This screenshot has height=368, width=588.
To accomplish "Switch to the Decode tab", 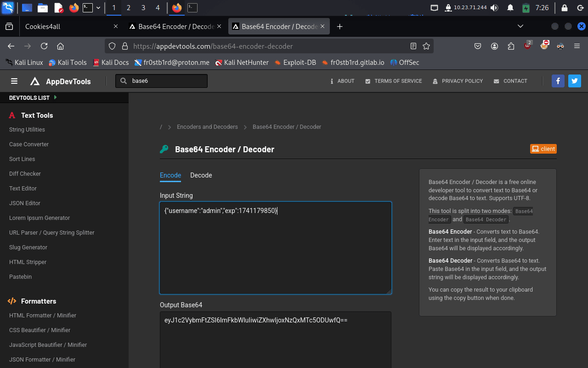I will pyautogui.click(x=201, y=175).
